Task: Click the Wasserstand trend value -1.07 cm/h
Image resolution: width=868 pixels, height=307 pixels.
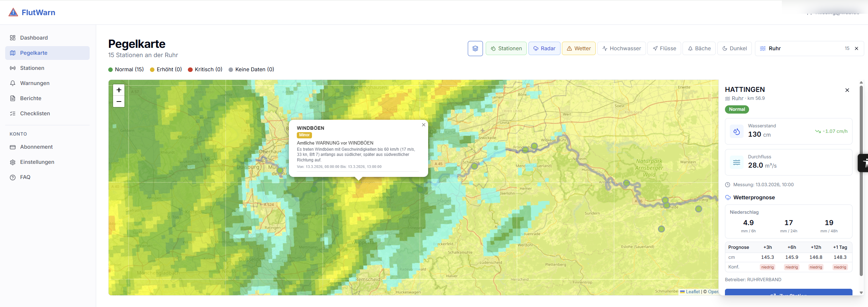Action: [831, 131]
